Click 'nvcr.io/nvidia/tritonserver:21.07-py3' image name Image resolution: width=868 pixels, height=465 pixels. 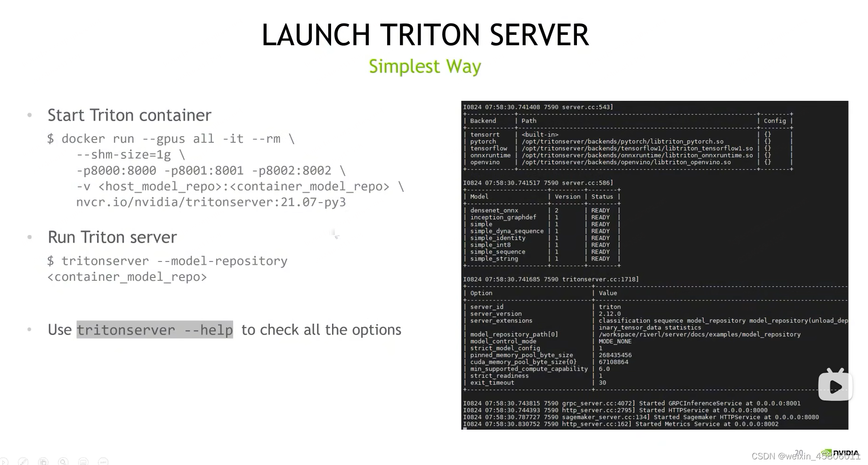tap(211, 202)
